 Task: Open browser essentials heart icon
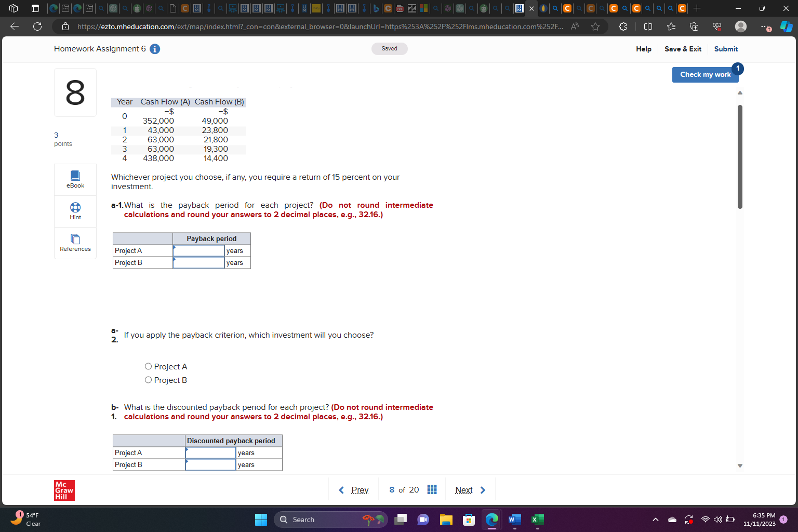tap(717, 26)
